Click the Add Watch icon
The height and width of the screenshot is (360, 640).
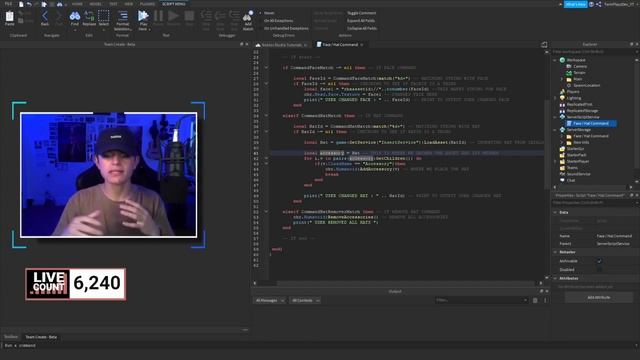click(248, 16)
